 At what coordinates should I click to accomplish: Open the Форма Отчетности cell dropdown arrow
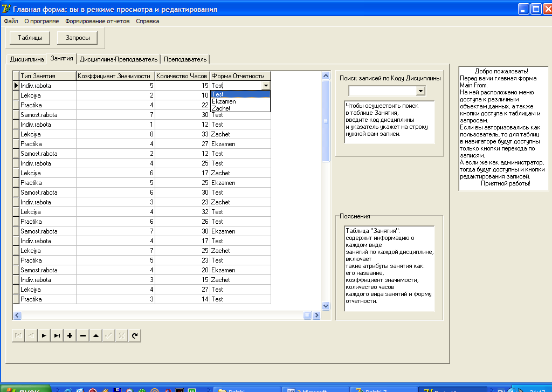tap(266, 86)
